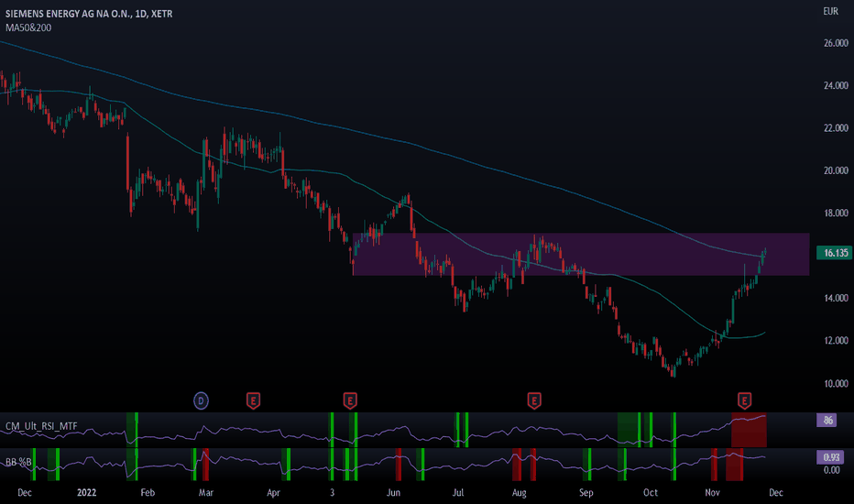Click the 2022 year label on time axis
854x504 pixels.
87,493
